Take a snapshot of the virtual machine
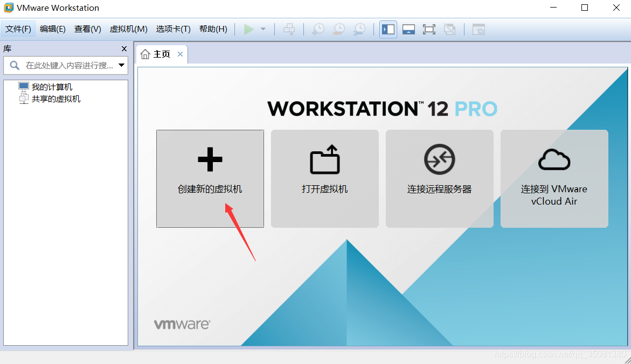631x364 pixels. click(x=318, y=29)
